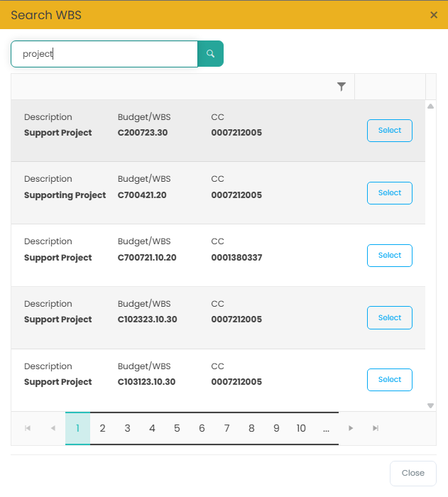Click the magnifier search icon button
Screen dimensions: 448x497
click(x=210, y=54)
